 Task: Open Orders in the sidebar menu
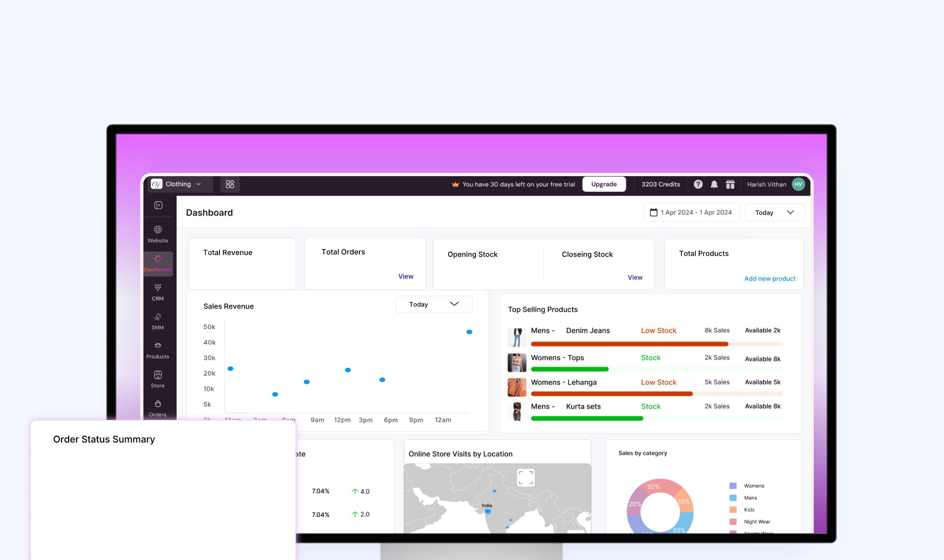coord(158,408)
